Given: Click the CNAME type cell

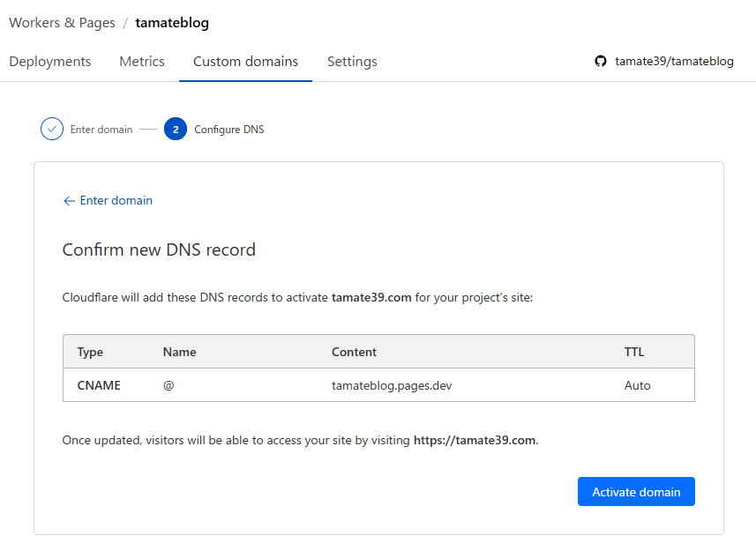Looking at the screenshot, I should [x=99, y=385].
